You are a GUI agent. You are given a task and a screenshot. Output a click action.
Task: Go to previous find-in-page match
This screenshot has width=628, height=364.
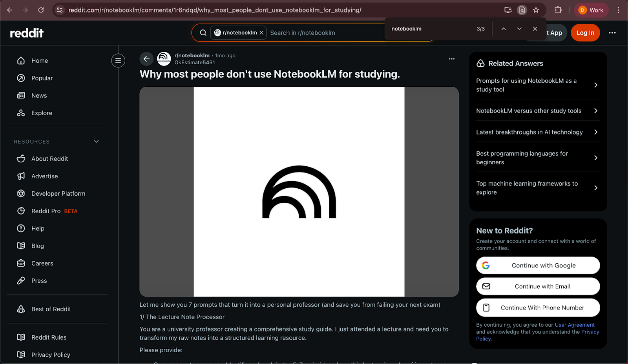tap(504, 29)
